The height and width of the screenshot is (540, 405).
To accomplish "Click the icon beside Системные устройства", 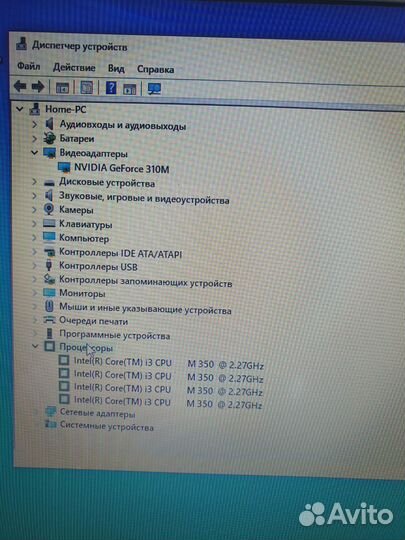I will [51, 425].
